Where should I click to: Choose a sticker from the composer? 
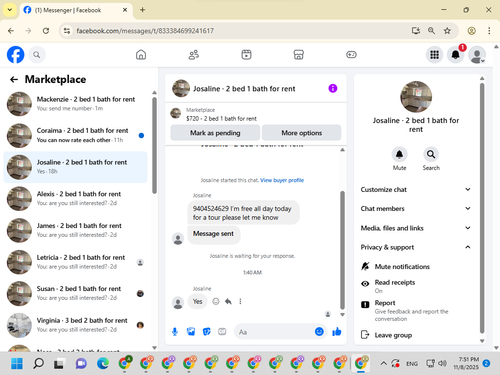[207, 332]
